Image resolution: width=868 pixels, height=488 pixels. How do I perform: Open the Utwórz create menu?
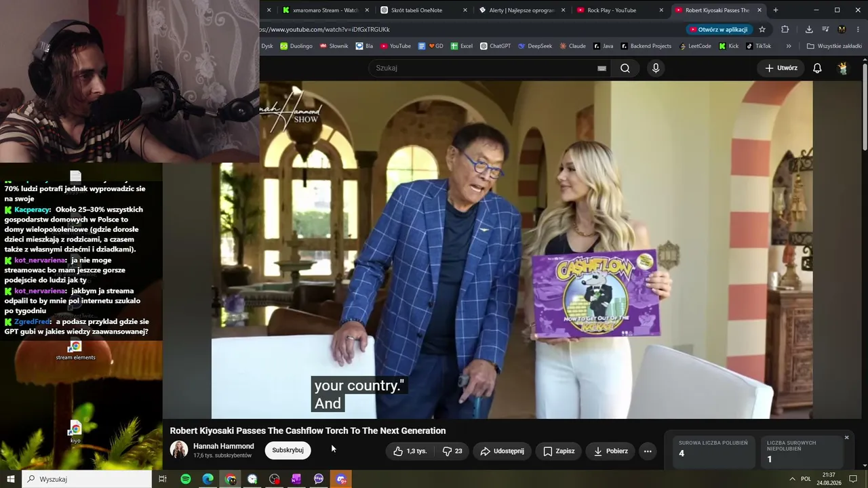pos(781,68)
